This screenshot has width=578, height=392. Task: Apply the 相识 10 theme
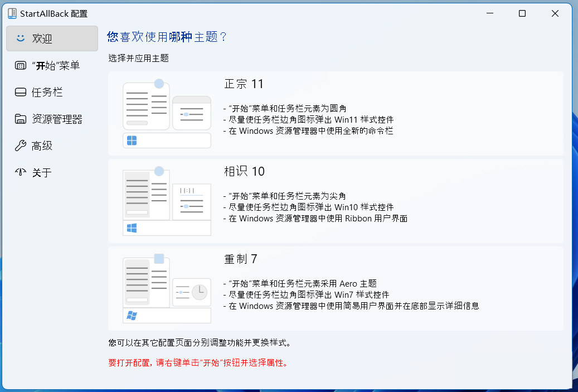click(336, 201)
